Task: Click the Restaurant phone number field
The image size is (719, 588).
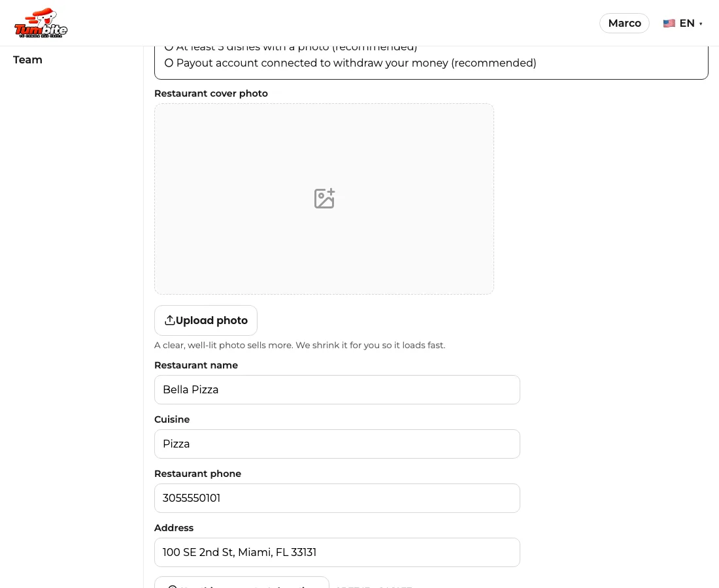Action: click(x=337, y=498)
